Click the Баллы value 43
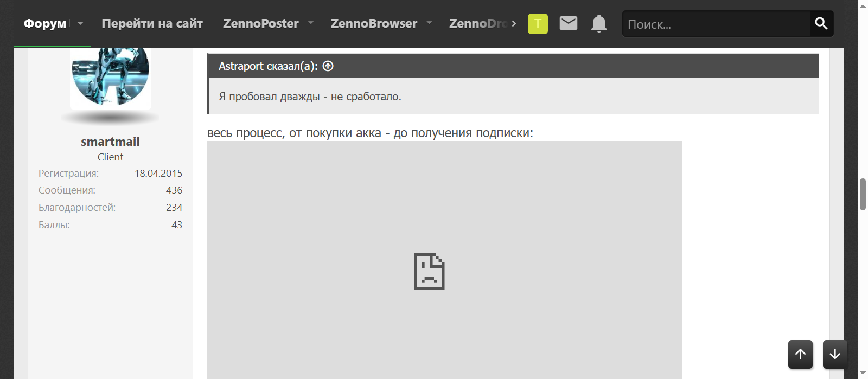This screenshot has height=379, width=868. coord(177,225)
